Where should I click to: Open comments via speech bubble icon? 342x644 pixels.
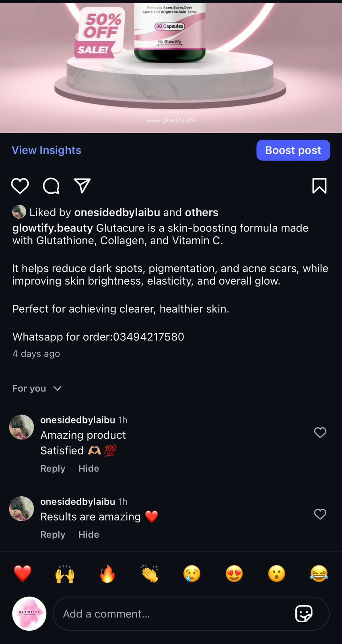(x=51, y=186)
